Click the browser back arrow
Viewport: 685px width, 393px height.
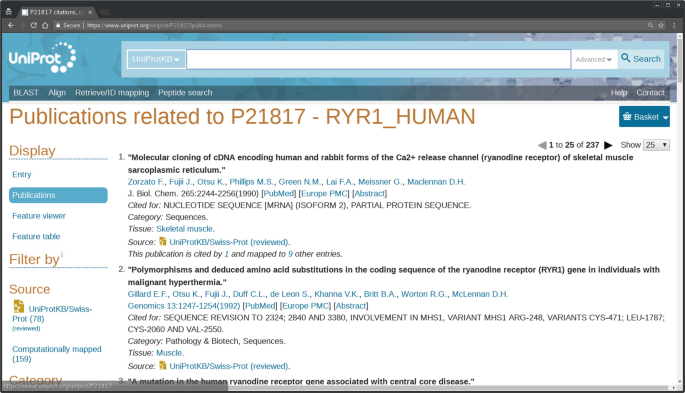(11, 25)
